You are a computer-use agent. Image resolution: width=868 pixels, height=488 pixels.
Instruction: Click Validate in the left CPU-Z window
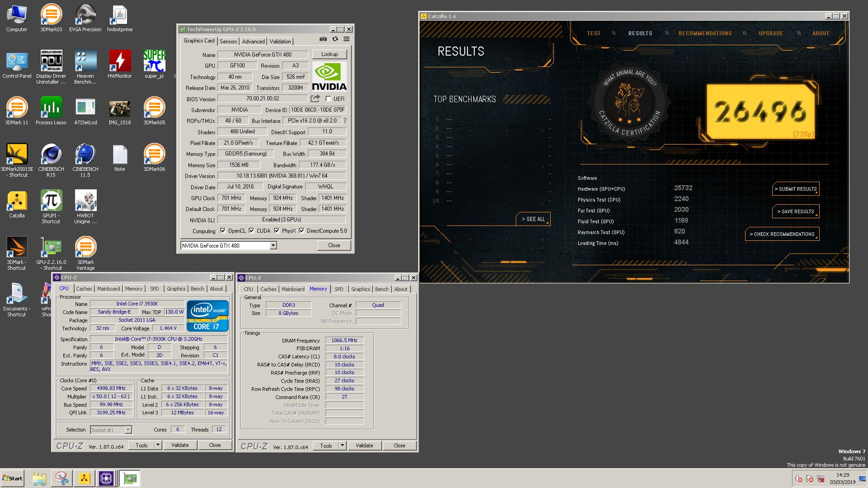(x=180, y=445)
